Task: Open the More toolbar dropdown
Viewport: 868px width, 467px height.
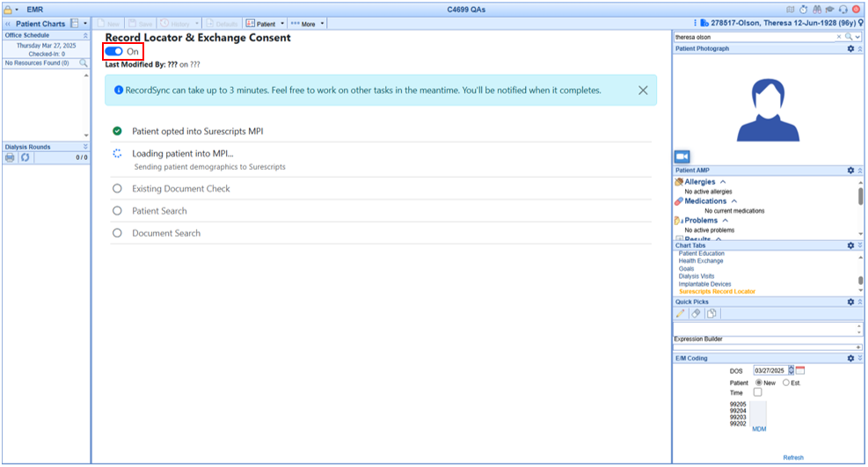Action: [x=322, y=24]
